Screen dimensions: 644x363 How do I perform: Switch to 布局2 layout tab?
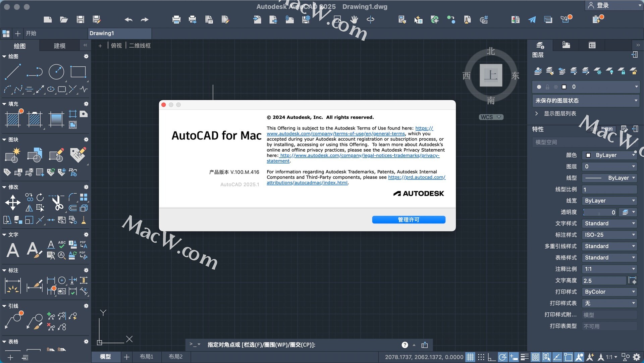click(176, 357)
